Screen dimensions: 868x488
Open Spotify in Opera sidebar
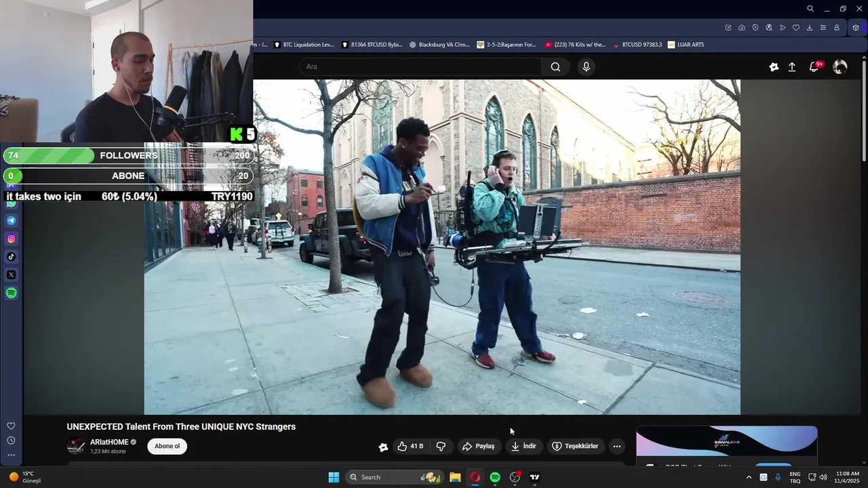tap(12, 293)
